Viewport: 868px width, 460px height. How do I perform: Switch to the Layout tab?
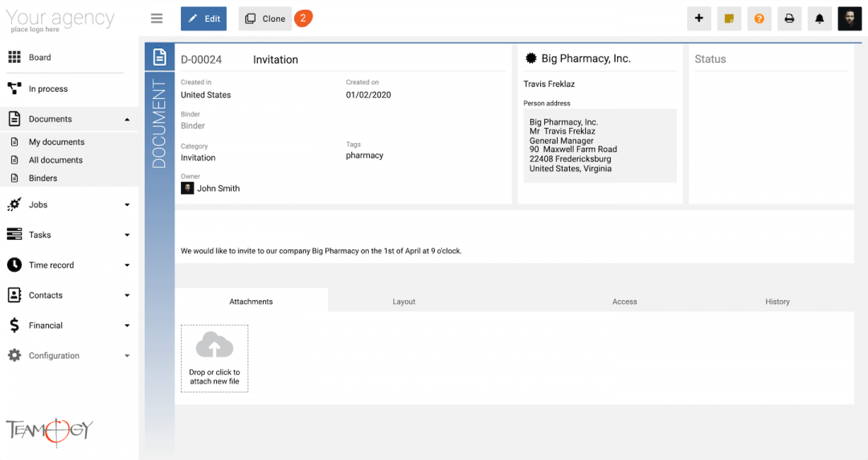pos(403,302)
